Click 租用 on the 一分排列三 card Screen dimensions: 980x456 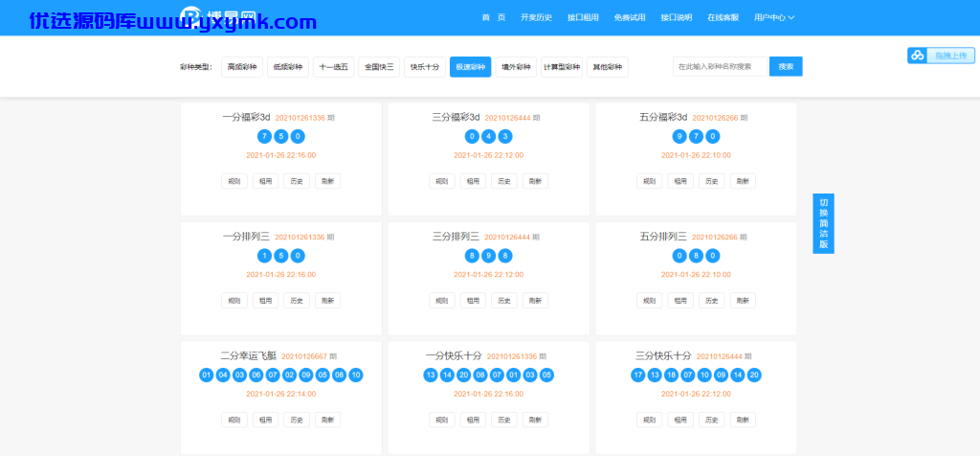click(x=266, y=300)
